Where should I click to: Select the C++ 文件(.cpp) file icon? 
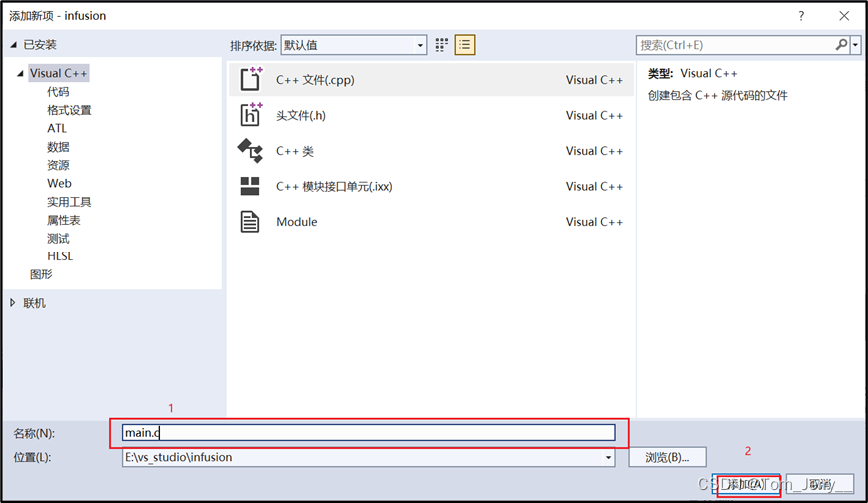coord(251,79)
